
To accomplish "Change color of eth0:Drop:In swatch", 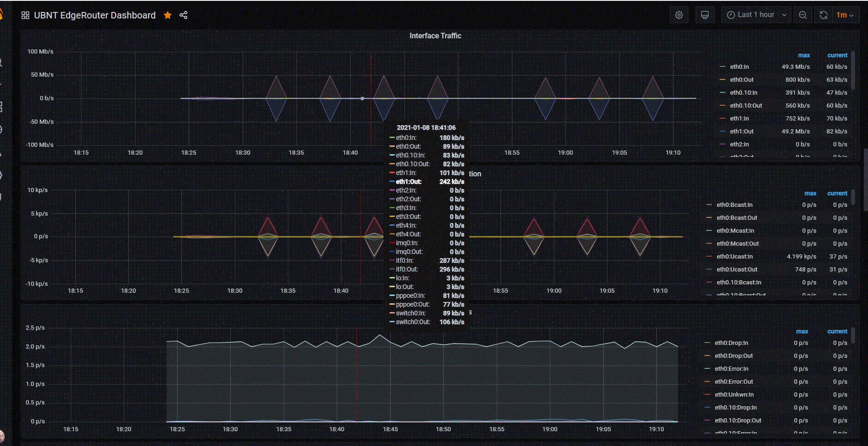I will pyautogui.click(x=707, y=343).
